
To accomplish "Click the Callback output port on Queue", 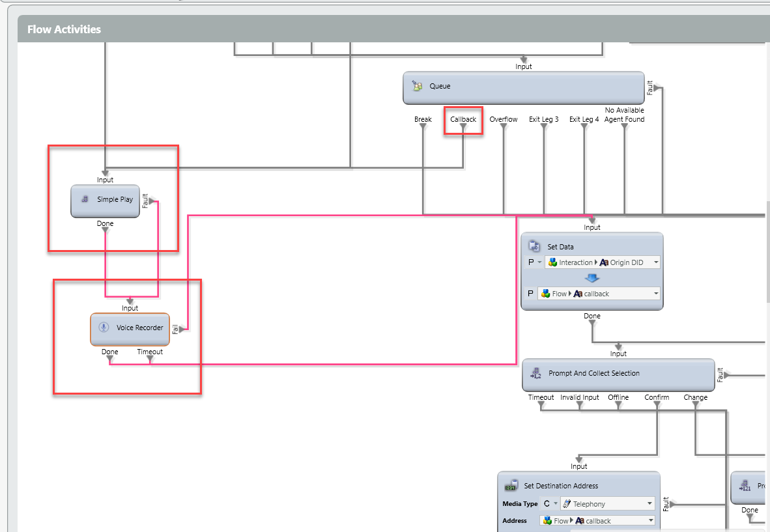I will [x=463, y=127].
